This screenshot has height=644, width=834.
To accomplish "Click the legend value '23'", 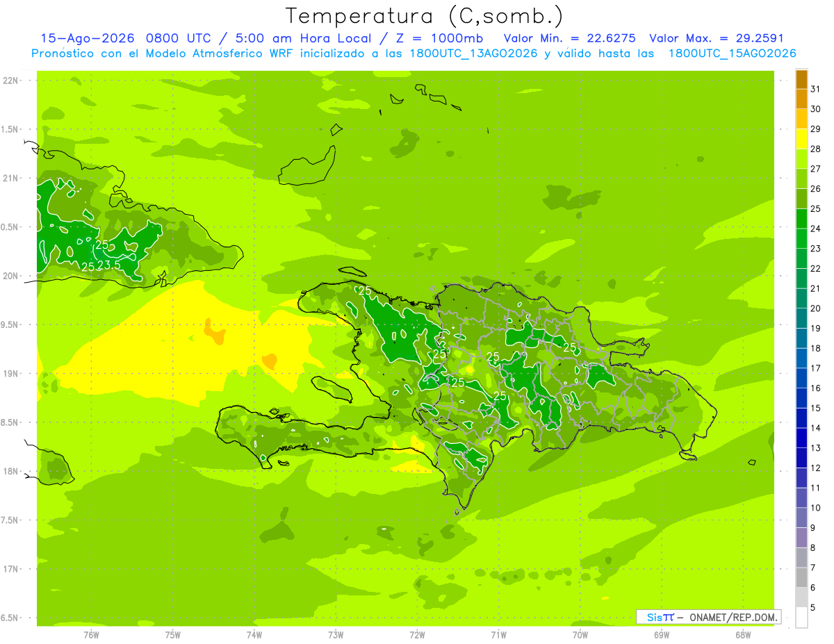I will click(x=816, y=249).
